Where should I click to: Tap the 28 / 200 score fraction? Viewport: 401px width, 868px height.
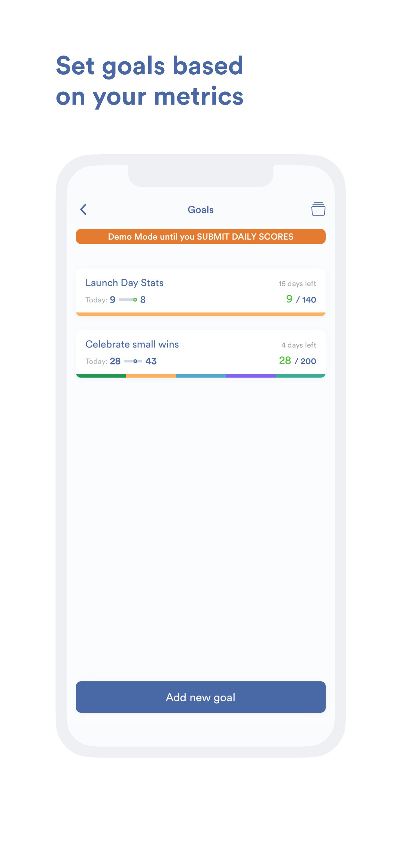tap(298, 361)
